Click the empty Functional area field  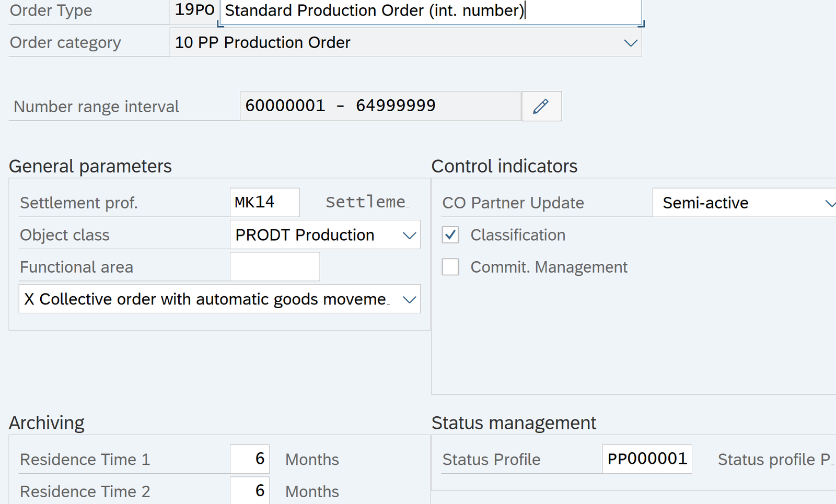274,267
